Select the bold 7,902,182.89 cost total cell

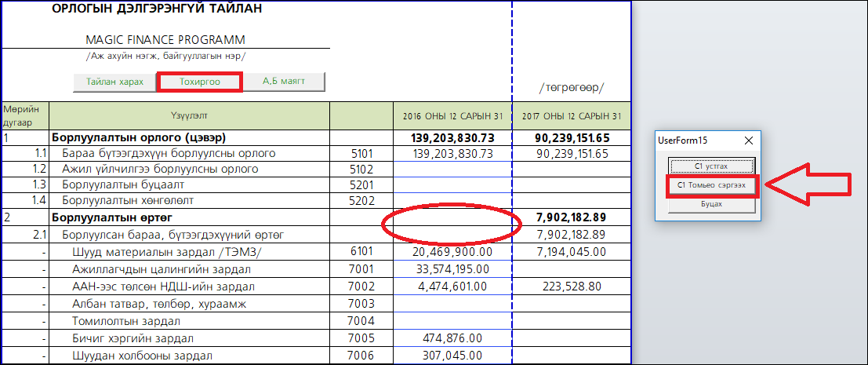(572, 216)
